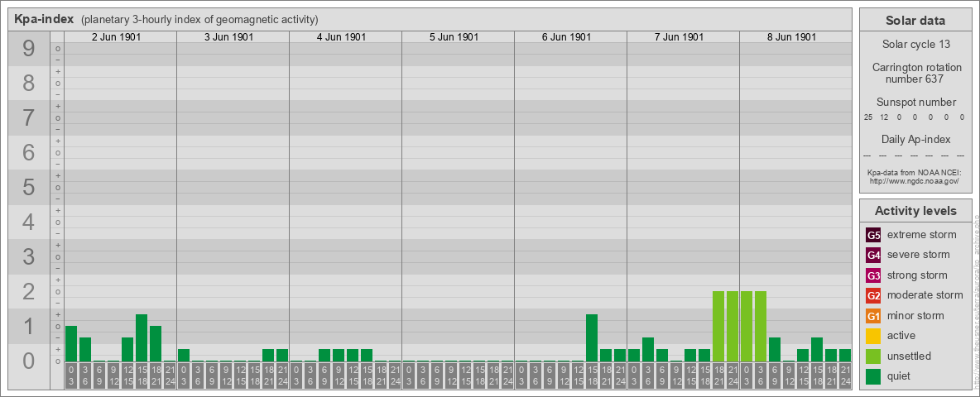Viewport: 980px width, 397px height.
Task: Select the 5 Jun 1901 date header
Action: 454,37
